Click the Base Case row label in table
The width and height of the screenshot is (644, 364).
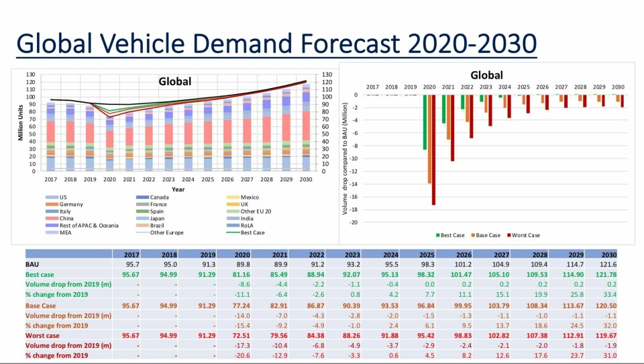tap(42, 305)
